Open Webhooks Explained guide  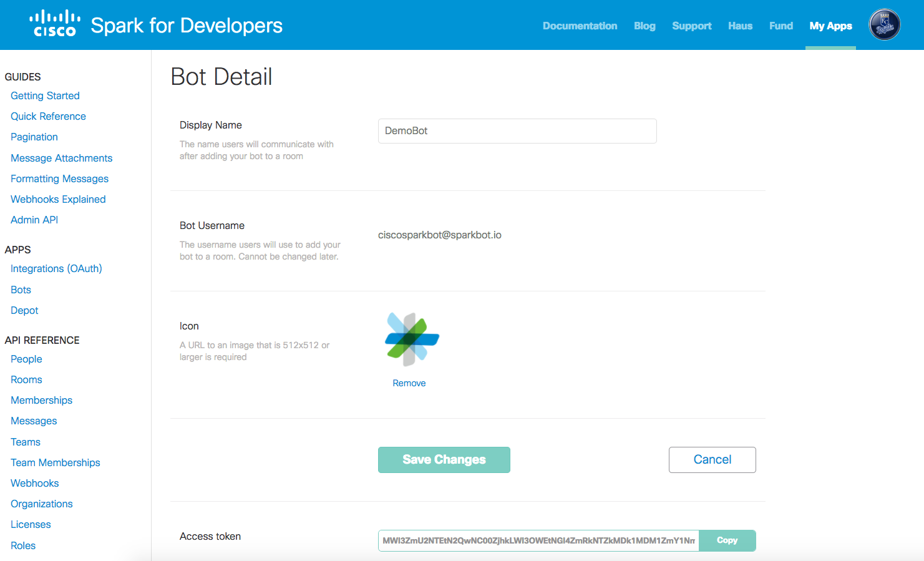coord(58,199)
